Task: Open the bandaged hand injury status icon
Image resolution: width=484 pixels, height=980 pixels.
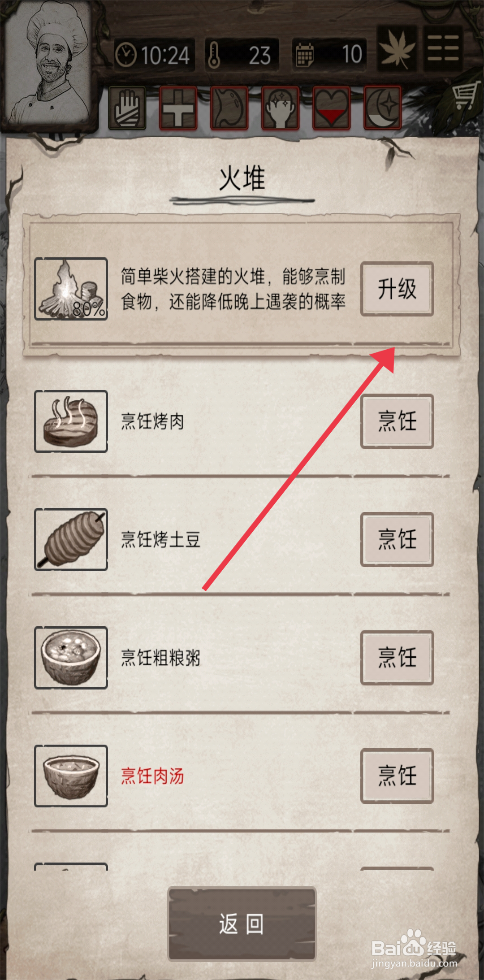Action: click(127, 108)
